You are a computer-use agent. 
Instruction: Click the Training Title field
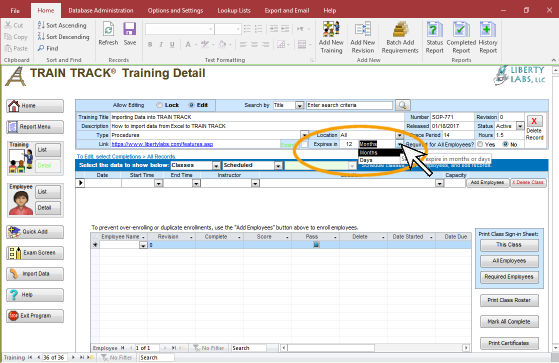257,117
